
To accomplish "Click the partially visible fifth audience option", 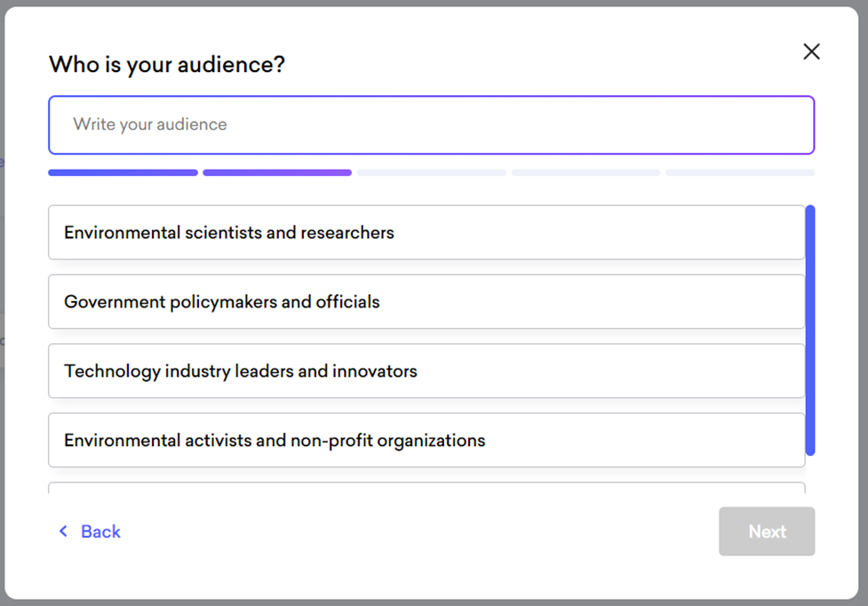I will point(426,488).
